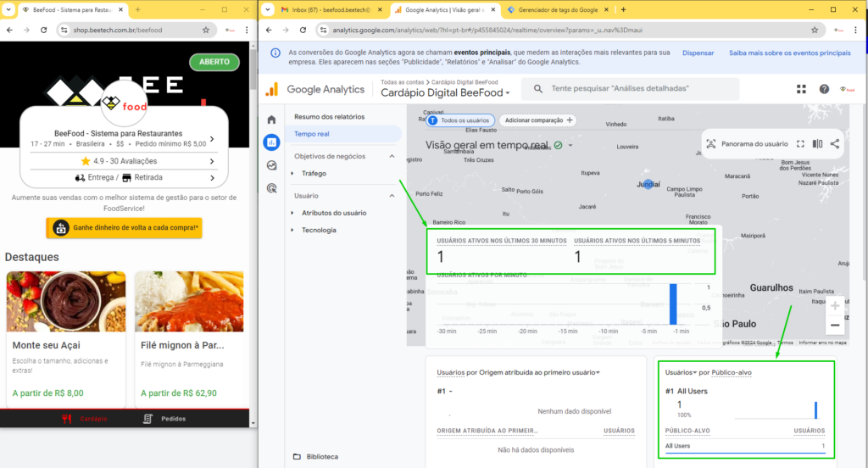Select the Reports icon in left rail
868x468 pixels.
(x=271, y=142)
